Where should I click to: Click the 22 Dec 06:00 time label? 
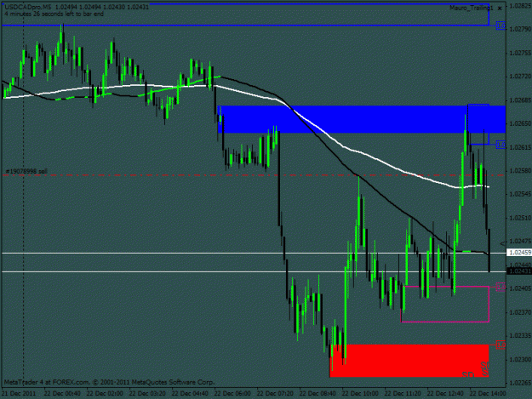(x=232, y=394)
